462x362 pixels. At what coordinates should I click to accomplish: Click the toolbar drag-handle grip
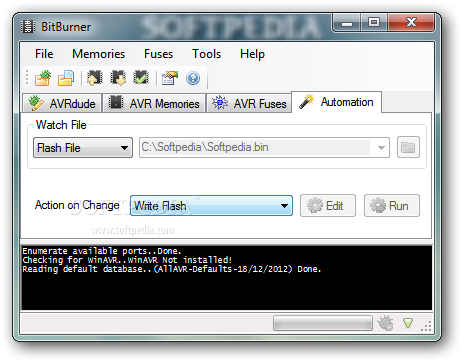[x=27, y=78]
